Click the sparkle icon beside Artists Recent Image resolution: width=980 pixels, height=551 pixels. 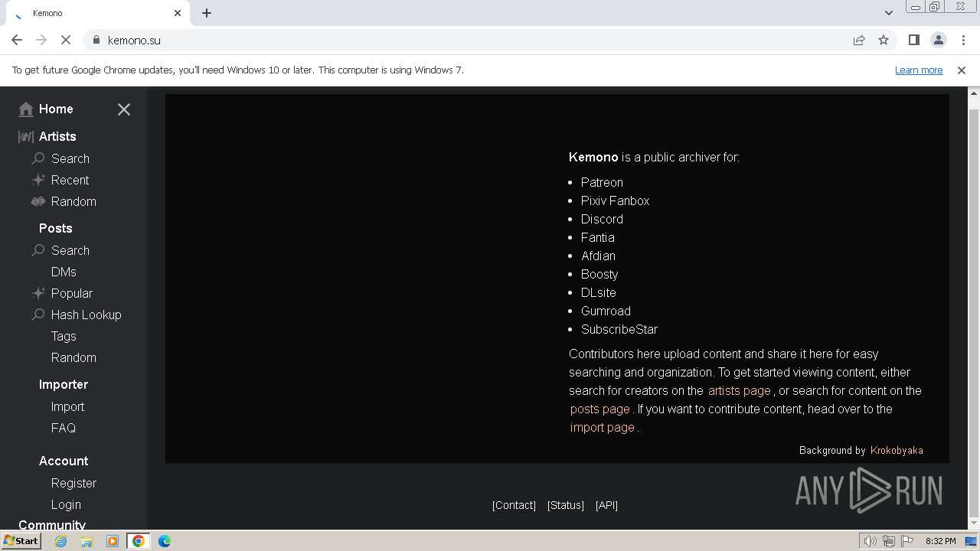point(38,180)
